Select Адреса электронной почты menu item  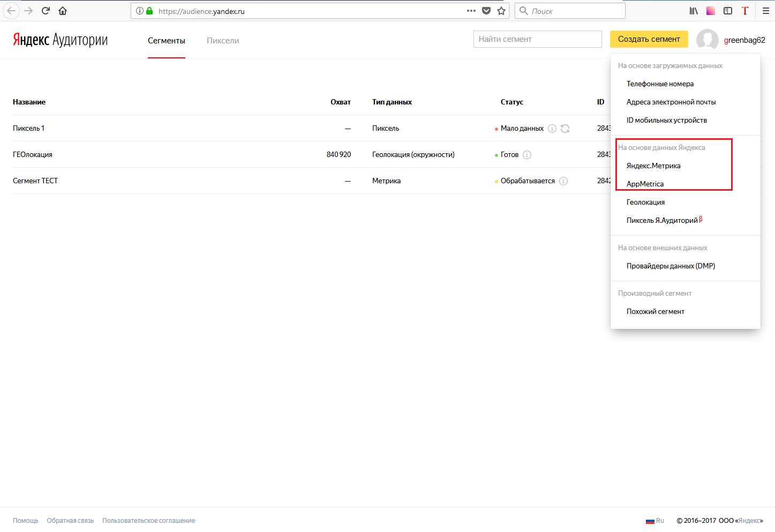671,102
